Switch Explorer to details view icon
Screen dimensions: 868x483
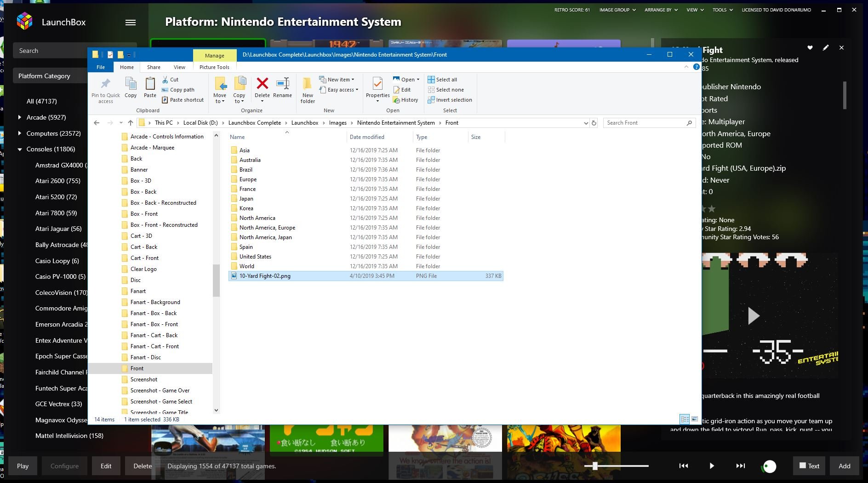click(x=685, y=419)
